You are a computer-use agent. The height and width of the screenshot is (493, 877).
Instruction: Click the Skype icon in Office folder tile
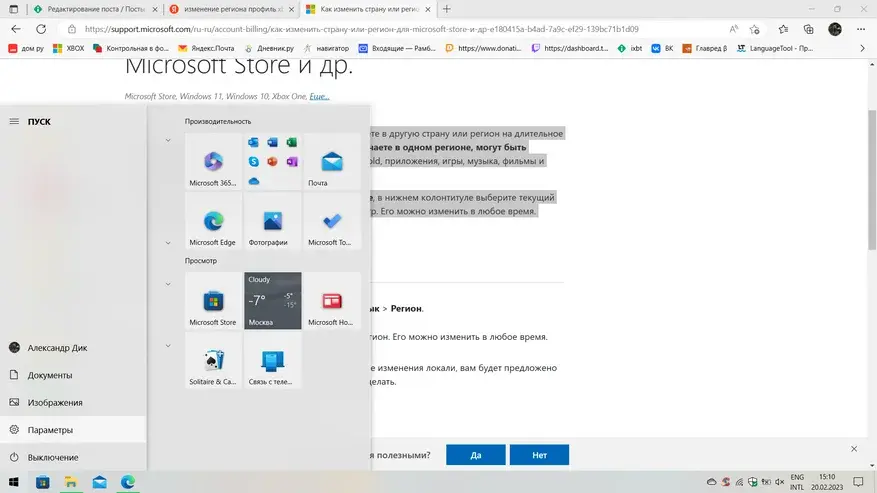253,162
